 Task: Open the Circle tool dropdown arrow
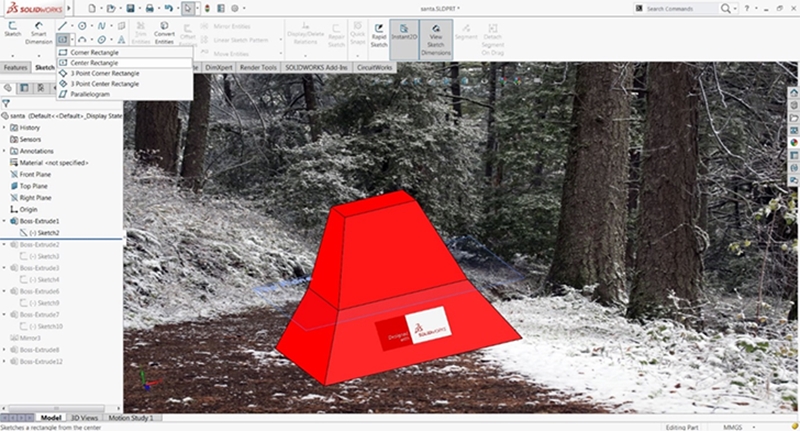coord(91,26)
